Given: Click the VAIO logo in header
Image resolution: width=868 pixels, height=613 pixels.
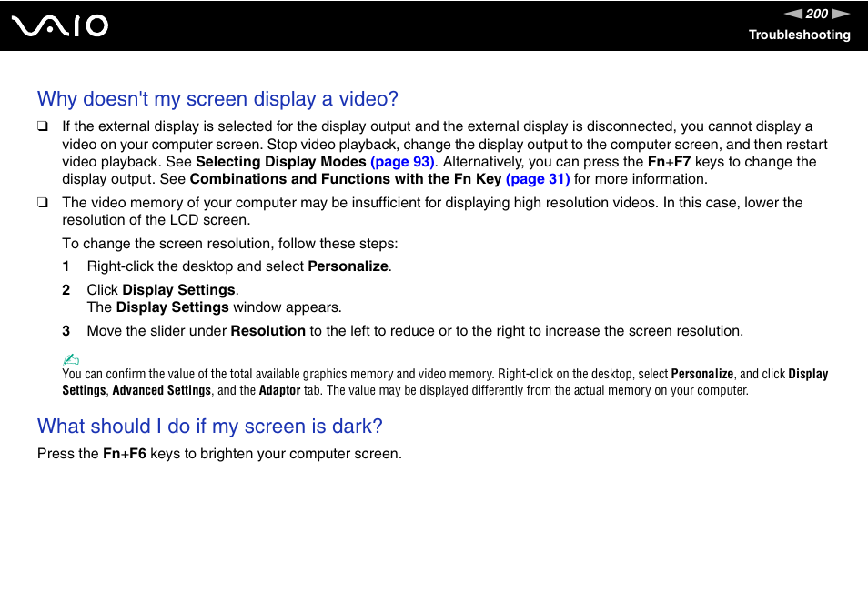Looking at the screenshot, I should 60,26.
